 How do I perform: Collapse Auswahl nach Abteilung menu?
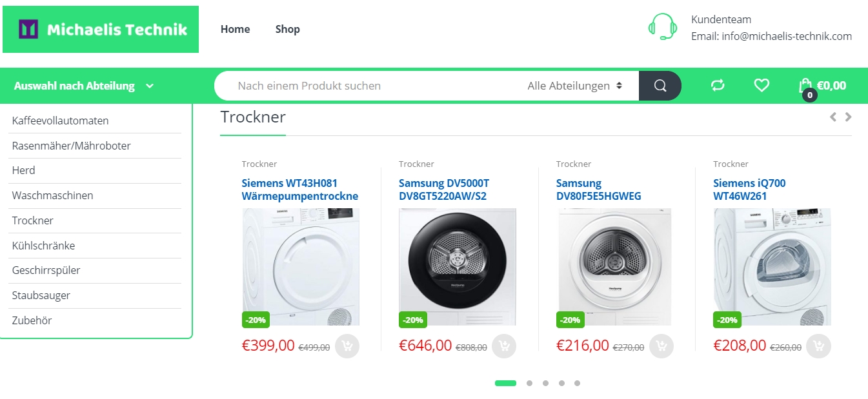tap(84, 86)
